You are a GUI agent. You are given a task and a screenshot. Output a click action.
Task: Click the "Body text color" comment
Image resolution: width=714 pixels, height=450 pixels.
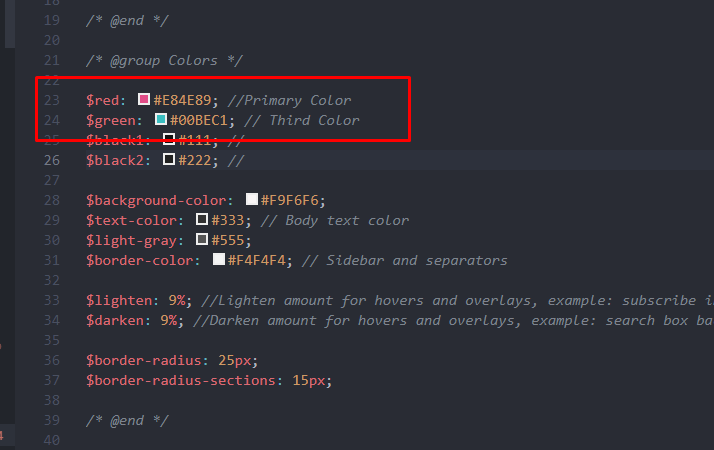point(347,220)
